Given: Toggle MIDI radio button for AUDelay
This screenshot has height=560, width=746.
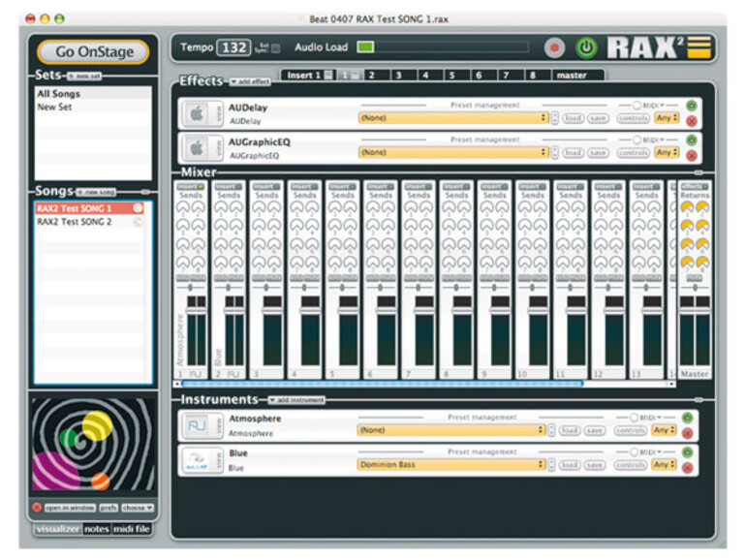Looking at the screenshot, I should tap(637, 105).
